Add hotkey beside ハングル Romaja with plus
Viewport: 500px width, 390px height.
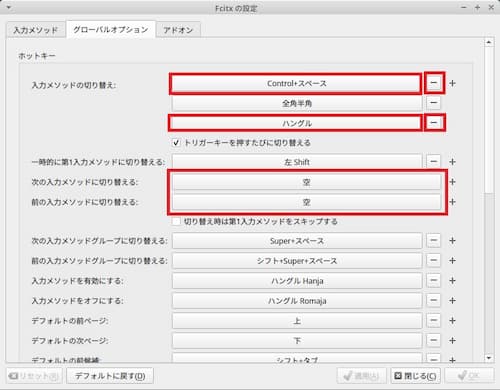click(452, 300)
